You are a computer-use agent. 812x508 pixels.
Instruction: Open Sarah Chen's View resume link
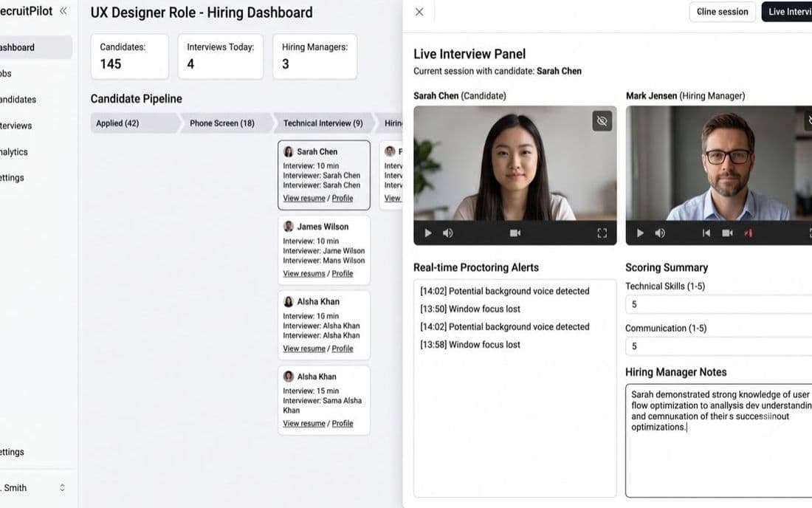click(x=304, y=199)
